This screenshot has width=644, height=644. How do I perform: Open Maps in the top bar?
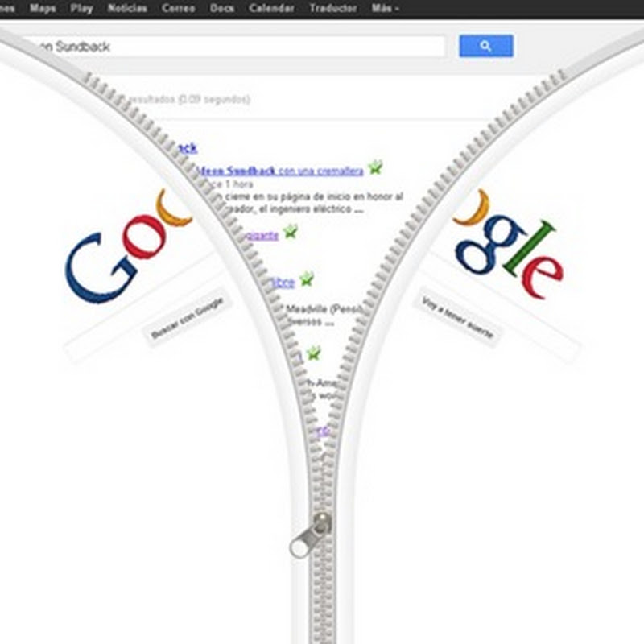coord(43,8)
